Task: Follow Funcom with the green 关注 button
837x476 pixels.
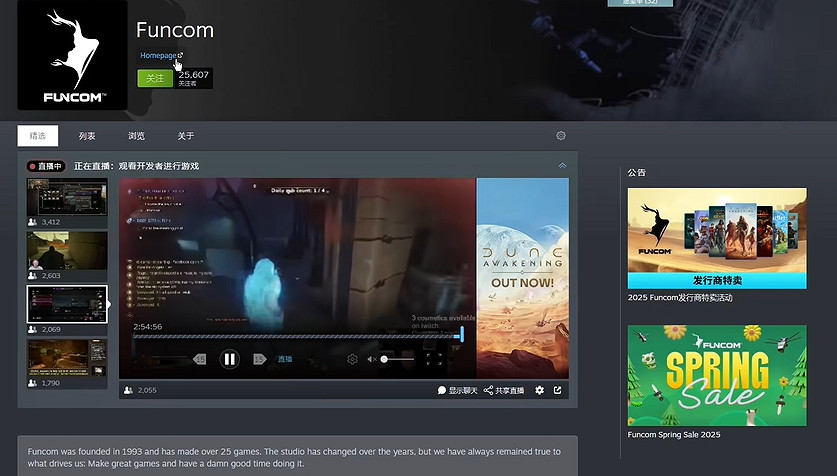Action: [155, 78]
